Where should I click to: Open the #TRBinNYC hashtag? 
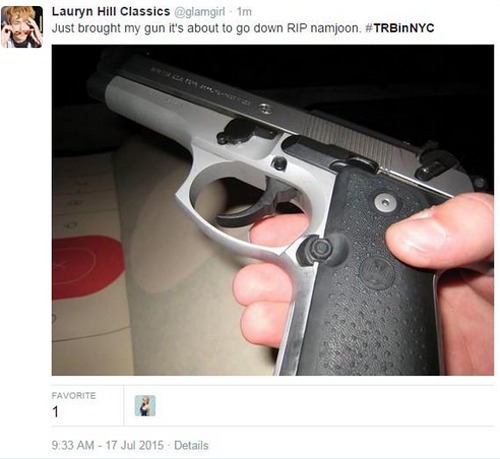(400, 28)
